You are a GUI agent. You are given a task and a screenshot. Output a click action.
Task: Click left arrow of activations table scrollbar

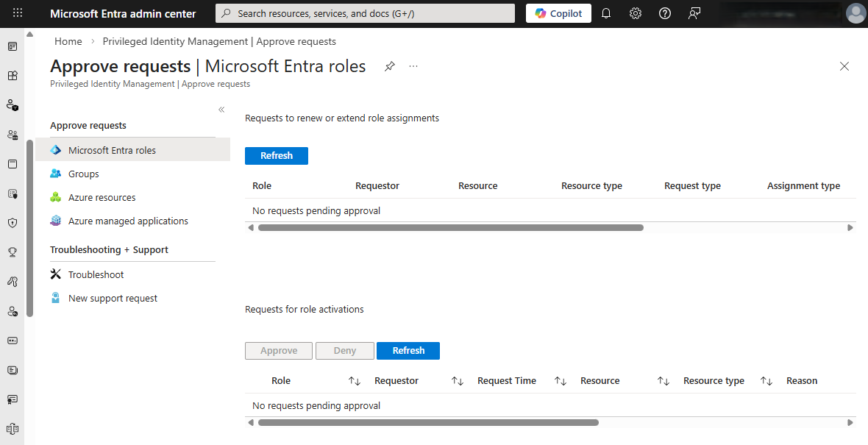point(251,422)
